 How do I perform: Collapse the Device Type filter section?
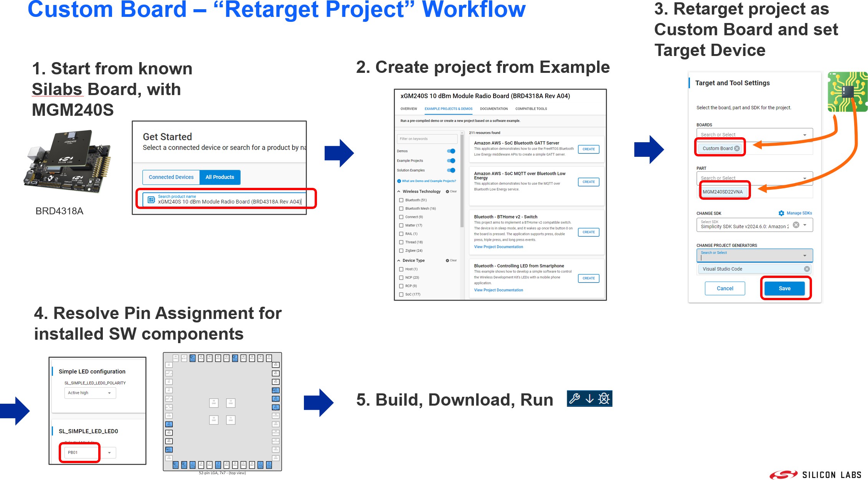coord(399,260)
